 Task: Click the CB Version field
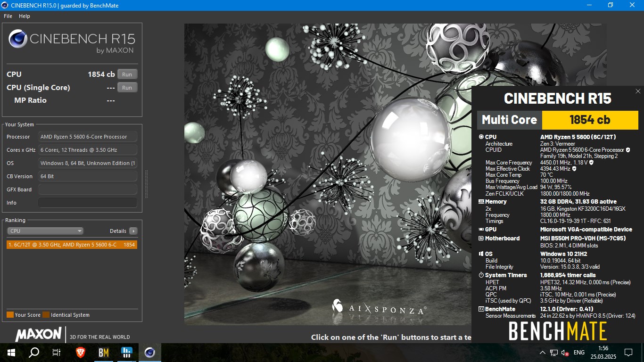click(x=88, y=176)
